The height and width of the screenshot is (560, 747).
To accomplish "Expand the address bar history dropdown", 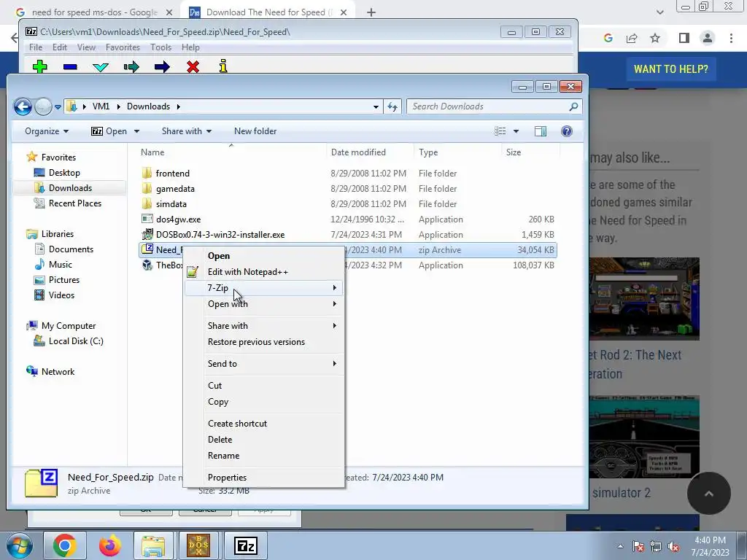I will pyautogui.click(x=376, y=106).
